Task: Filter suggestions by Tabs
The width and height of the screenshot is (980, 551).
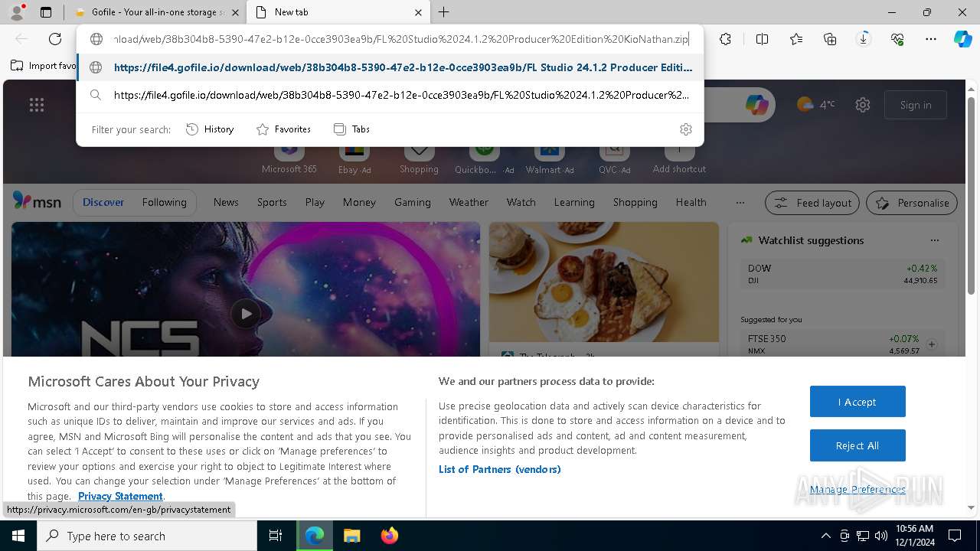Action: (x=351, y=129)
